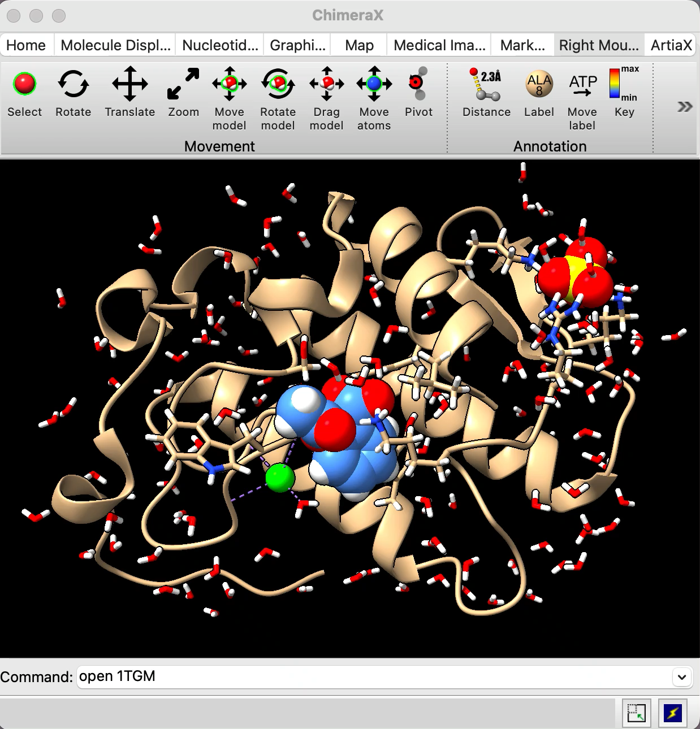Click the color Key max/min icon

pyautogui.click(x=624, y=84)
